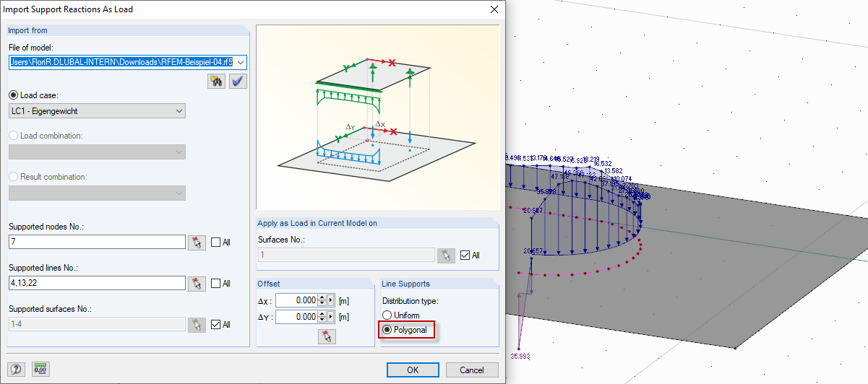868x384 pixels.
Task: Click the Surfaces No. field
Action: 347,255
